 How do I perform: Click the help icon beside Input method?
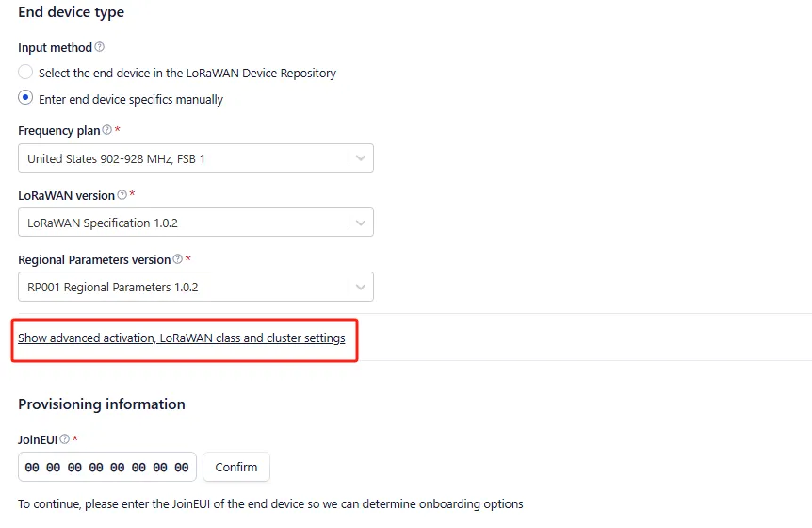click(x=100, y=47)
